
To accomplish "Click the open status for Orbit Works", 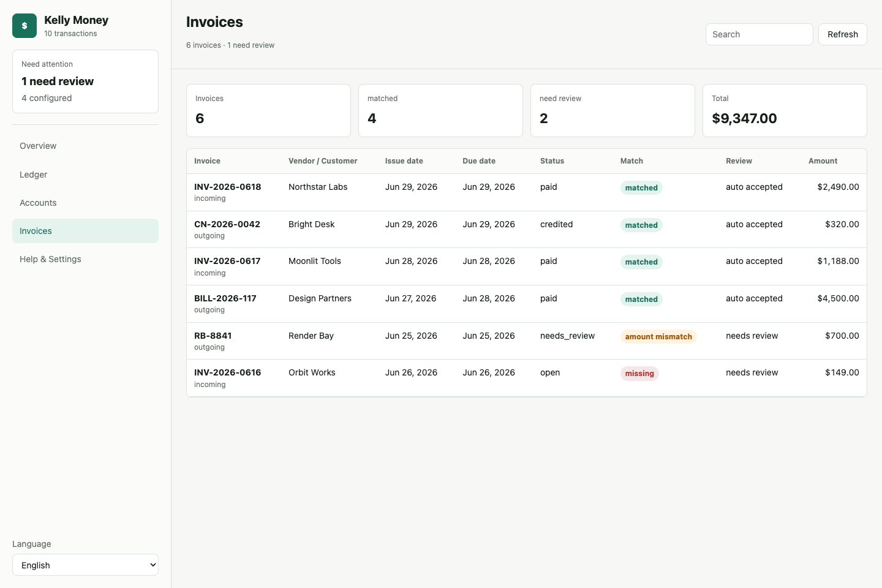I will pos(550,372).
